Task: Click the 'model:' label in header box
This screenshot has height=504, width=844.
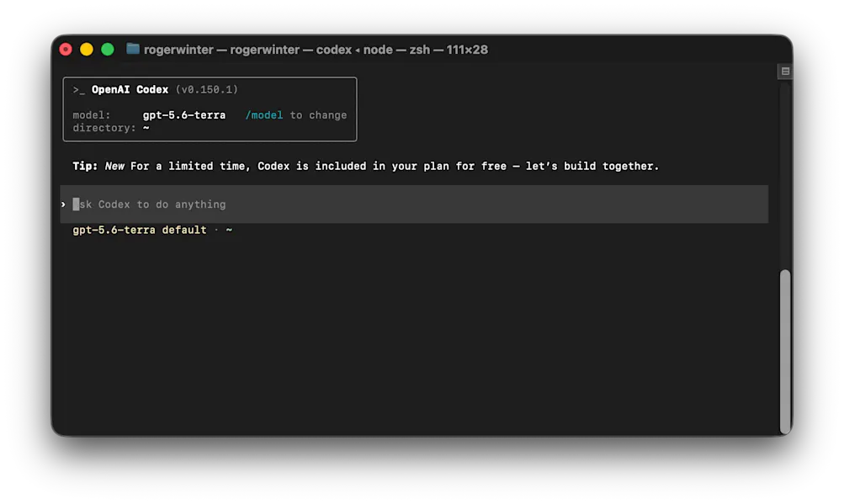Action: coord(92,115)
